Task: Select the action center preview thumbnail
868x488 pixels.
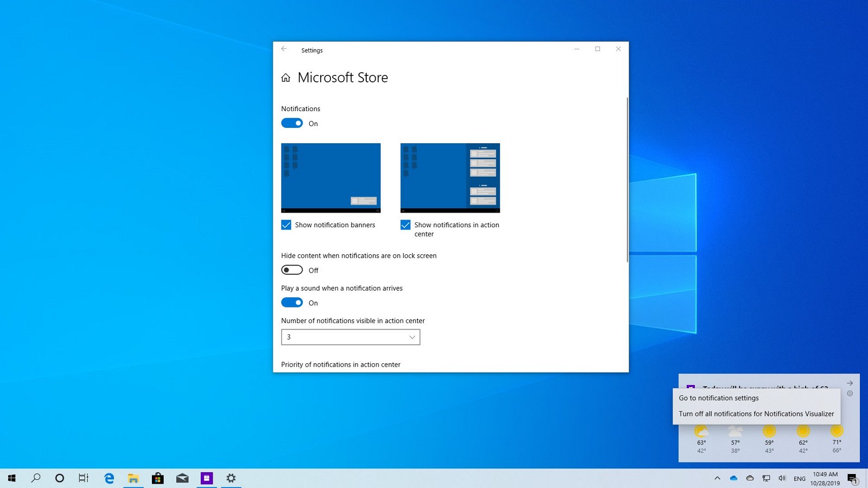Action: coord(450,178)
